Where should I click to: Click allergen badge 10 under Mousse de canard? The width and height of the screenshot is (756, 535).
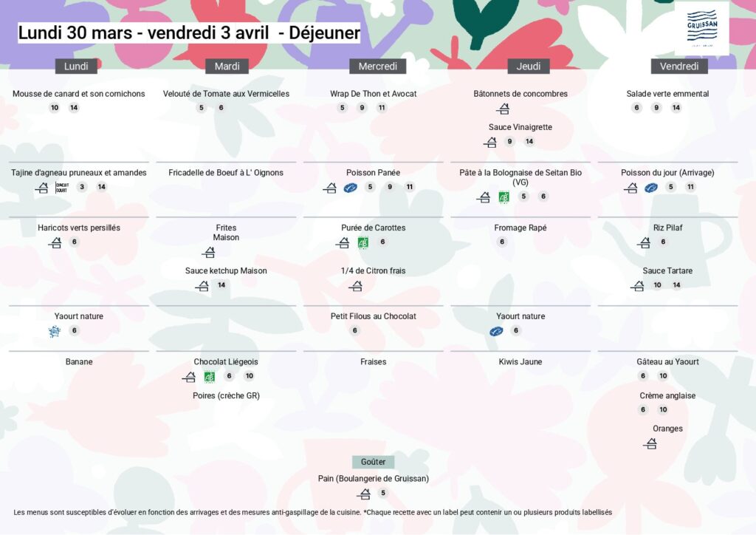(54, 108)
